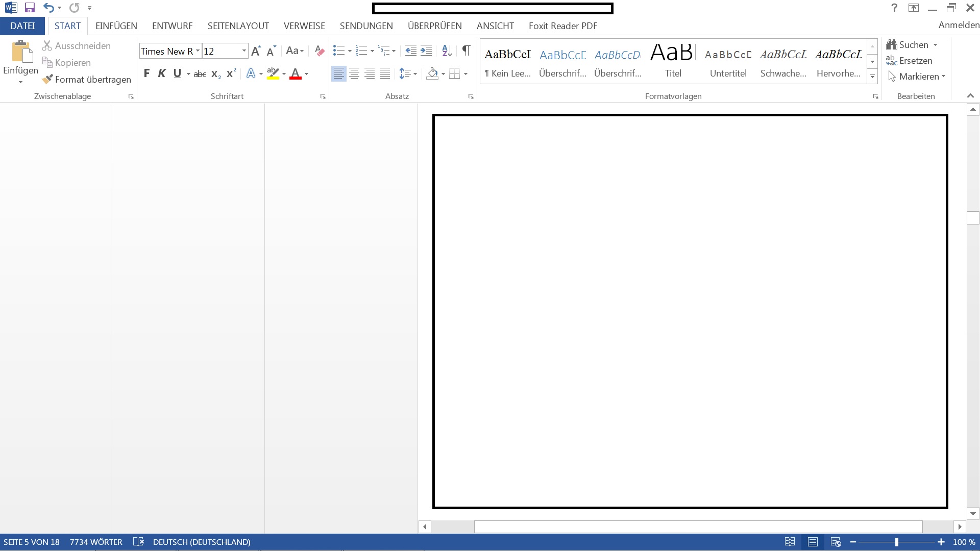Click the Format übertragen paintbrush icon

coord(47,79)
